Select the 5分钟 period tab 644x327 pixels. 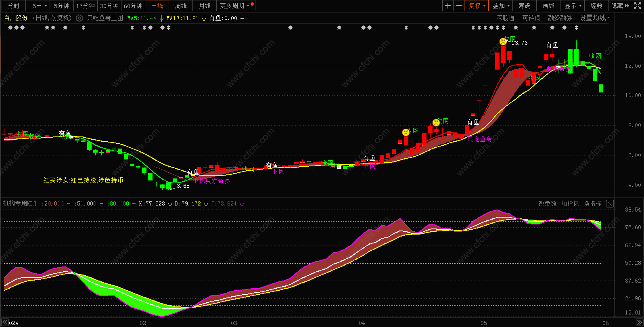[x=61, y=6]
